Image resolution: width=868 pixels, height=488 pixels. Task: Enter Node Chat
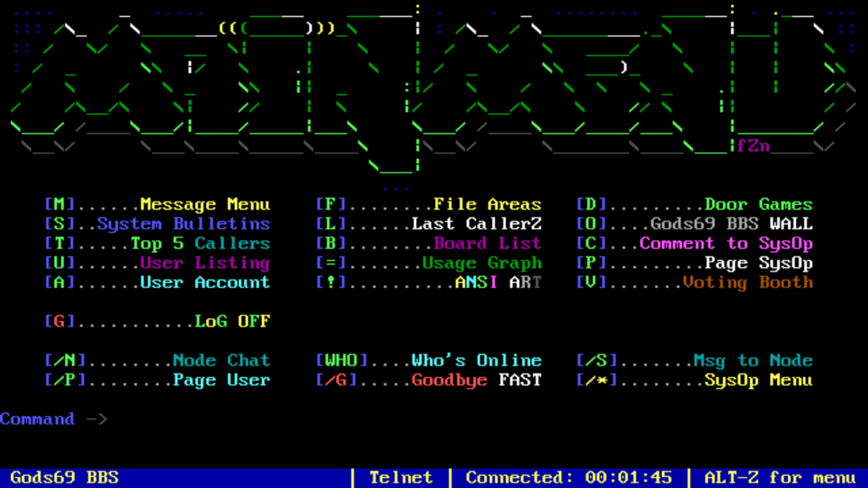click(x=220, y=360)
